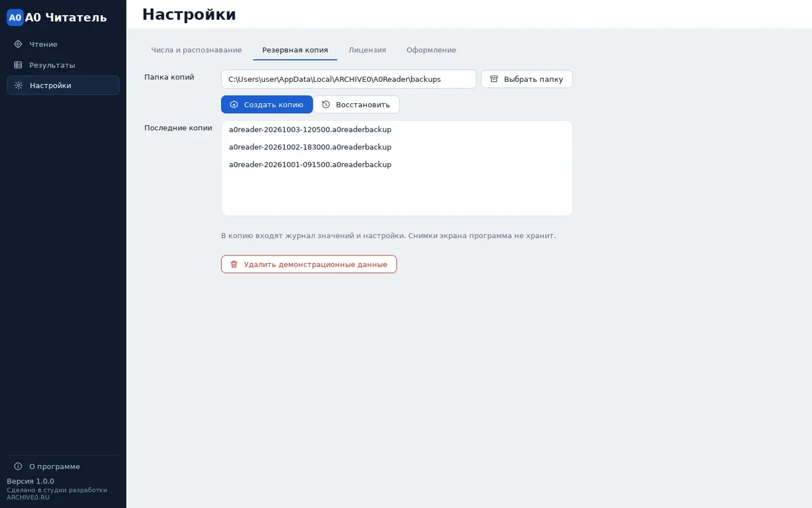Click the package icon in Создать копию
Viewport: 812px width, 508px height.
pyautogui.click(x=234, y=105)
